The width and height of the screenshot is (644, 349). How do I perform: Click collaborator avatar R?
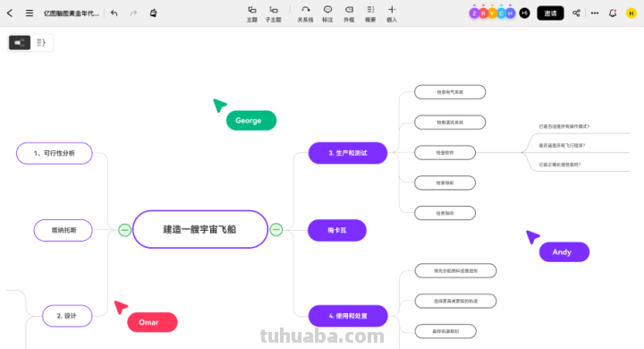coord(483,13)
